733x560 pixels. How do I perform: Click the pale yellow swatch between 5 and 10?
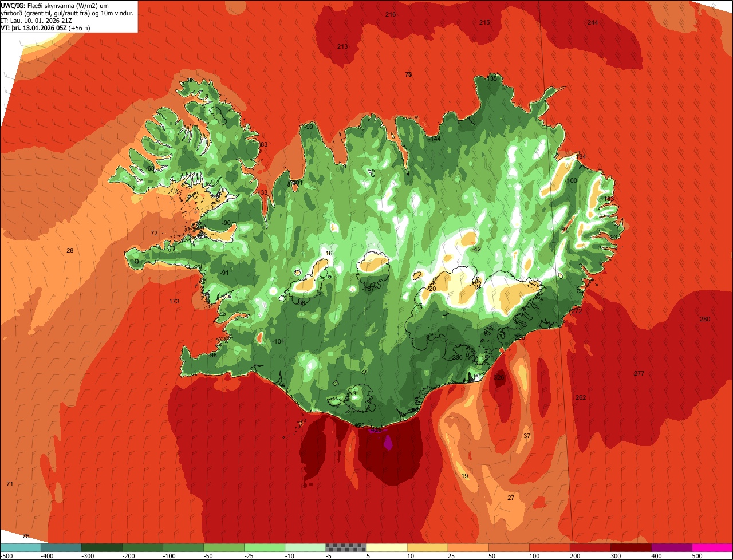387,547
